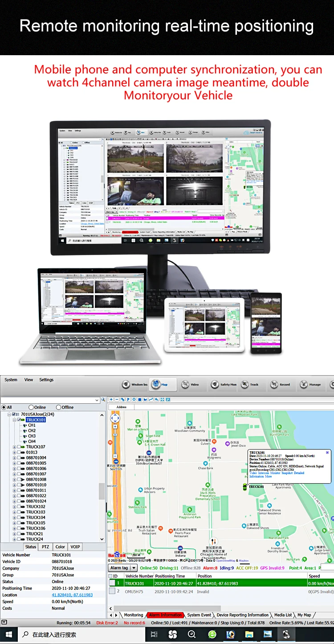
Task: Expand the 088701004 tree node
Action: (x=14, y=458)
